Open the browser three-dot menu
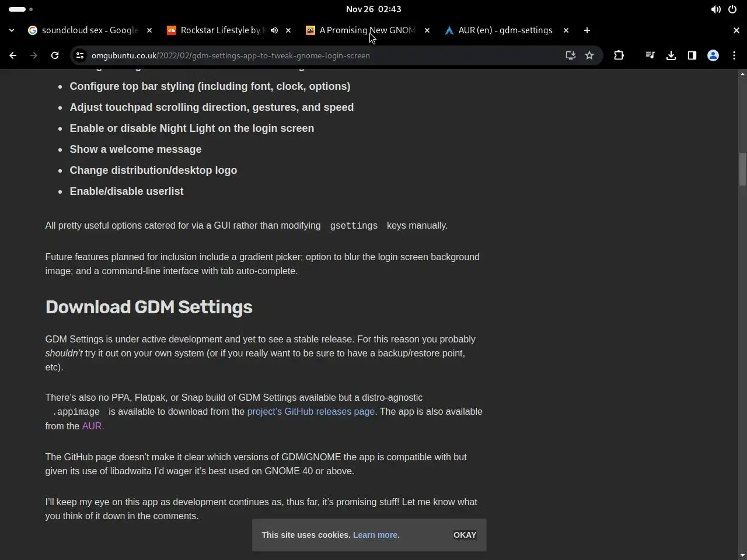The image size is (747, 560). [734, 55]
